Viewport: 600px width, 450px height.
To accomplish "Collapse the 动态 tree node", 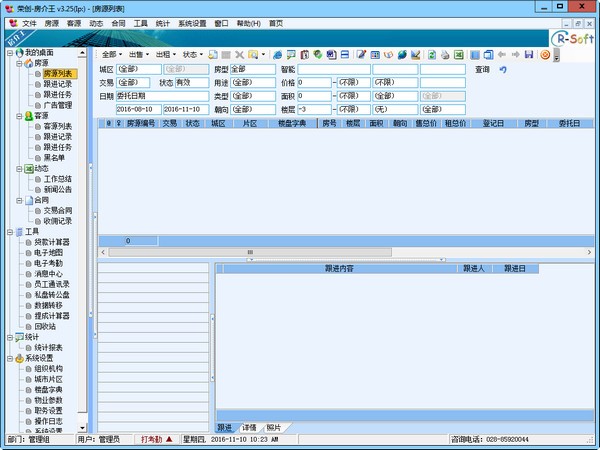I will click(18, 168).
